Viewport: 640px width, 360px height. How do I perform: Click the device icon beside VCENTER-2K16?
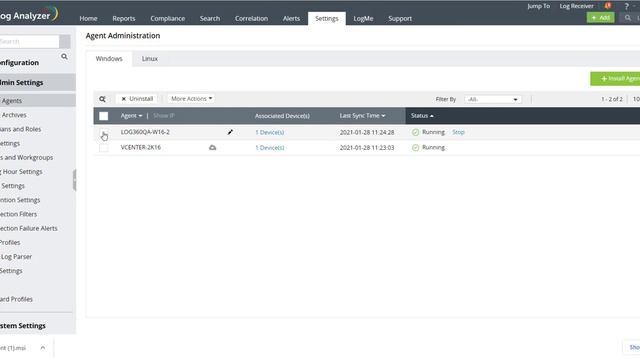pyautogui.click(x=213, y=147)
